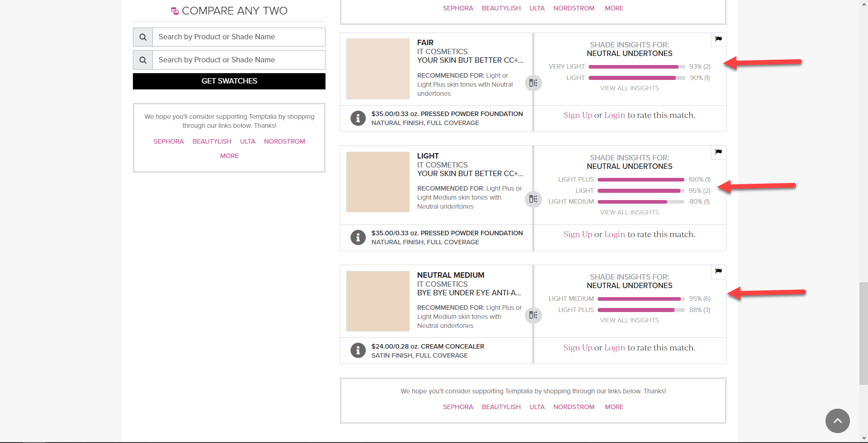Click Login on the Neutral Medium card
This screenshot has width=868, height=443.
(614, 348)
